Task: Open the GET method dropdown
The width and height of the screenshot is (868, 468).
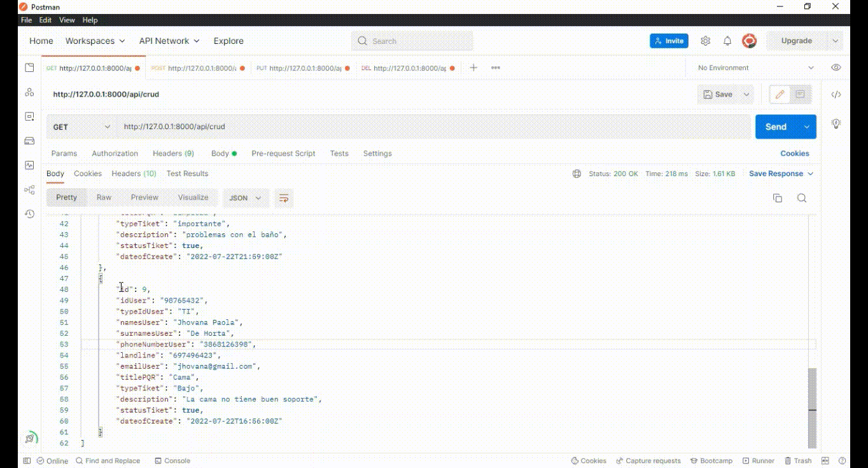Action: [x=81, y=127]
